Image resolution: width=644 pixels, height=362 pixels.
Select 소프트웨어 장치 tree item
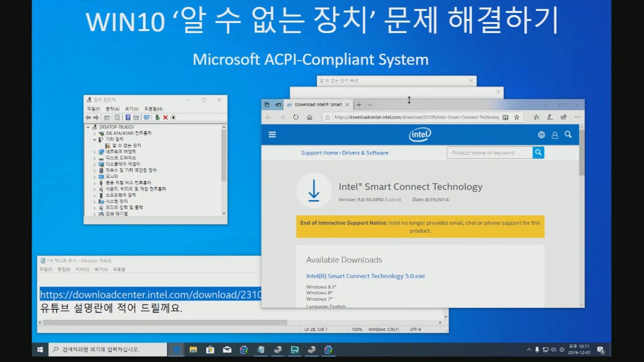click(x=121, y=195)
